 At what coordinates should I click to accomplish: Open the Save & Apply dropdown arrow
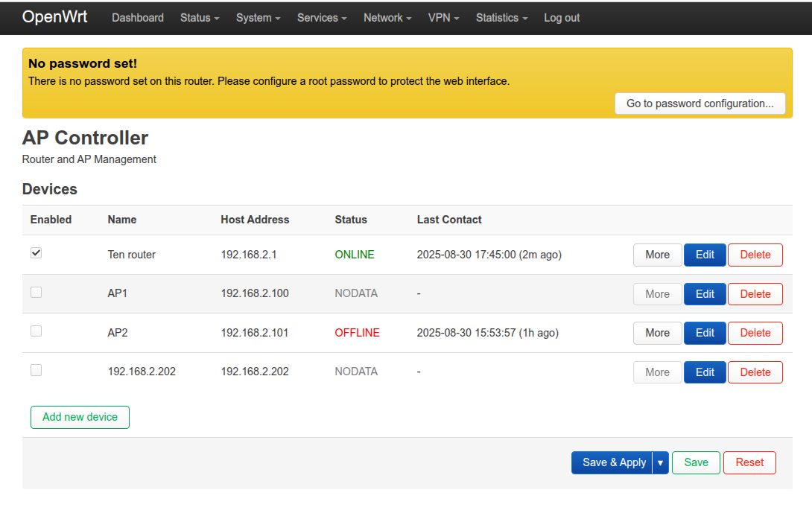point(660,462)
